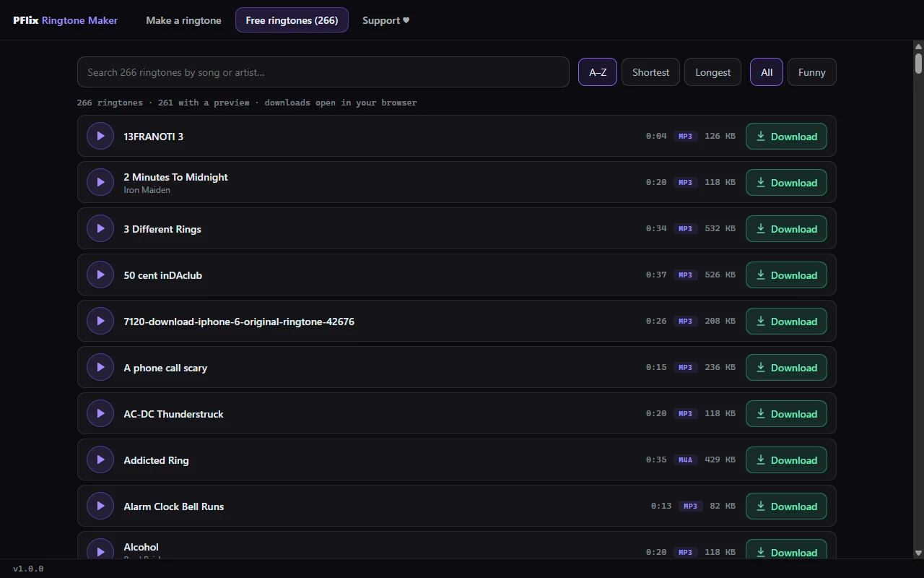Sort ringtones by Longest
The image size is (924, 578).
coord(712,72)
